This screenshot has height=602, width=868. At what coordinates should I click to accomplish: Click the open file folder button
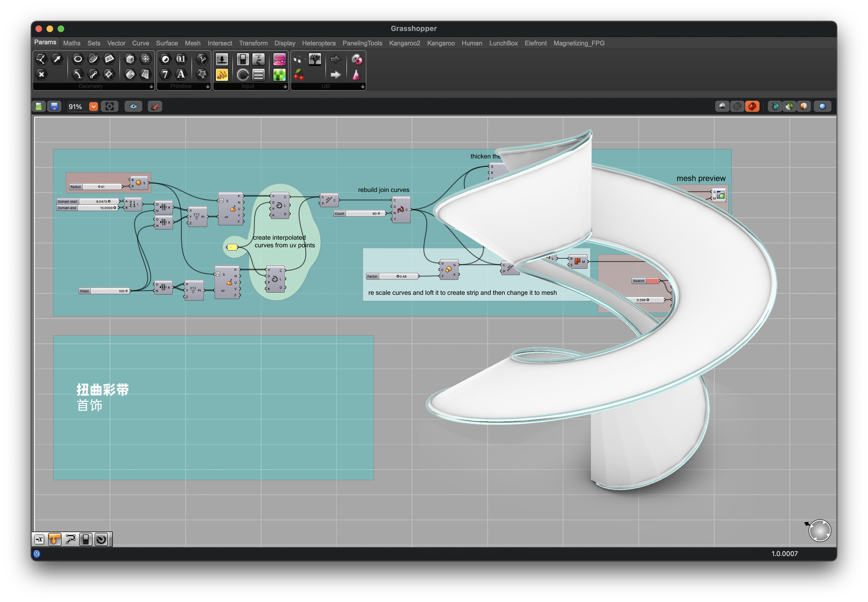(39, 107)
